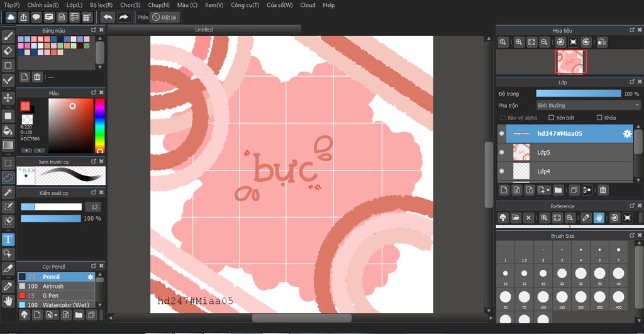
Task: Select the Operation tool
Action: 8,254
